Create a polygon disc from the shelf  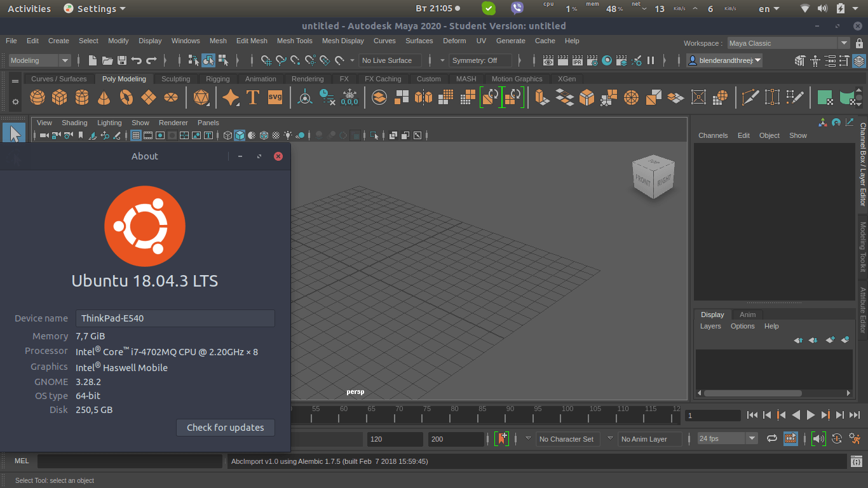pyautogui.click(x=171, y=97)
